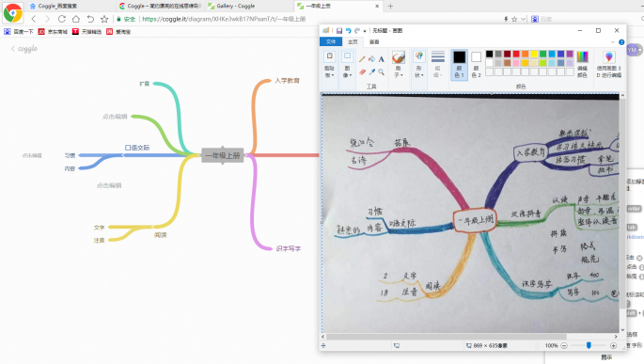Close the active 一年级上册 browser tab
Viewport: 644px width, 364px height.
377,7
